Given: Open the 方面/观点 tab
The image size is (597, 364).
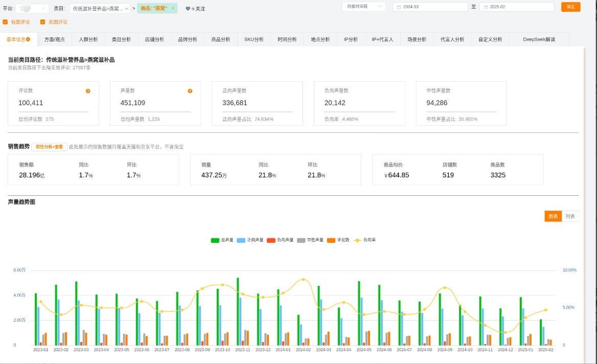Looking at the screenshot, I should coord(55,39).
